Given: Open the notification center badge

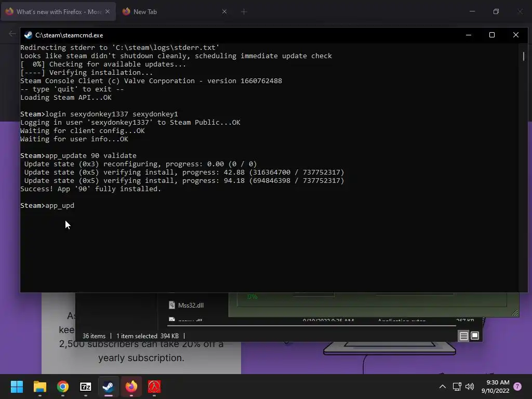Looking at the screenshot, I should pyautogui.click(x=517, y=387).
